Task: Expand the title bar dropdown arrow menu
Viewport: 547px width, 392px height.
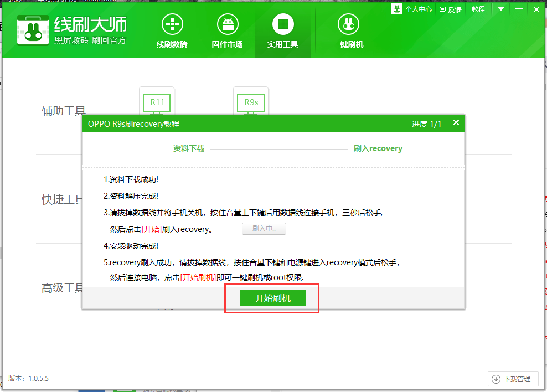Action: pos(501,9)
